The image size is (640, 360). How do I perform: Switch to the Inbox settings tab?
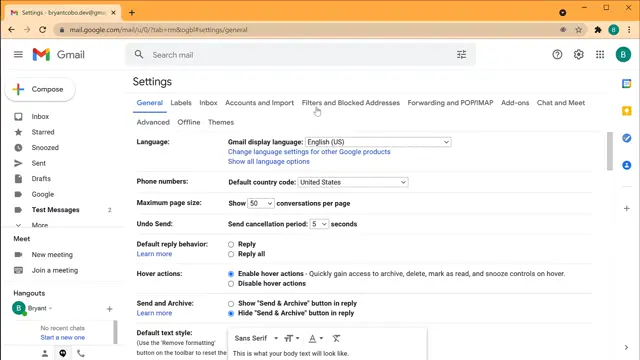pos(208,103)
